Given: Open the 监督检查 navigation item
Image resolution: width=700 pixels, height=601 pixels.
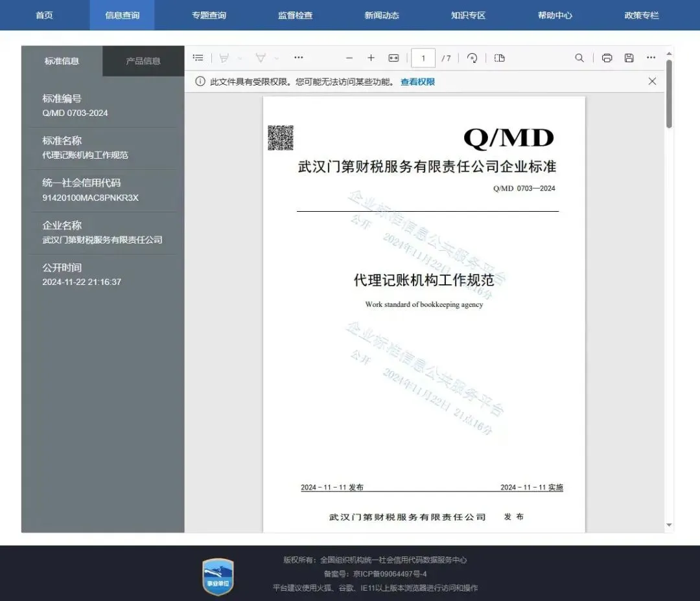Looking at the screenshot, I should [x=295, y=15].
